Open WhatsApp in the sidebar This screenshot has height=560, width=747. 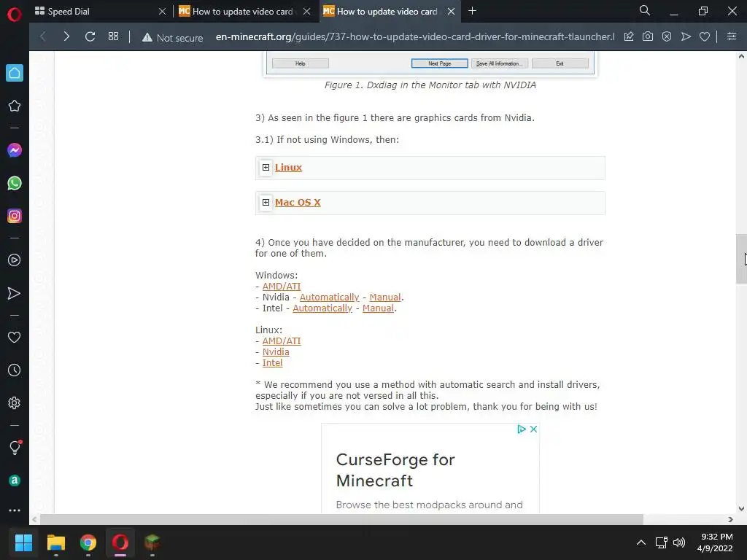point(15,183)
